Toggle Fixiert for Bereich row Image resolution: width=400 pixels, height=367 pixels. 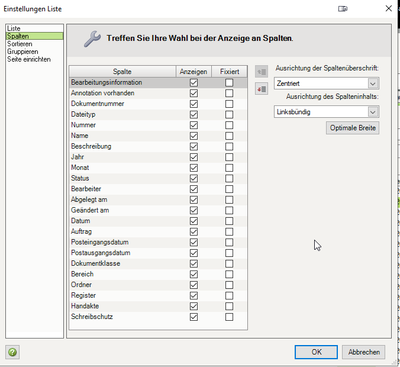pyautogui.click(x=229, y=275)
